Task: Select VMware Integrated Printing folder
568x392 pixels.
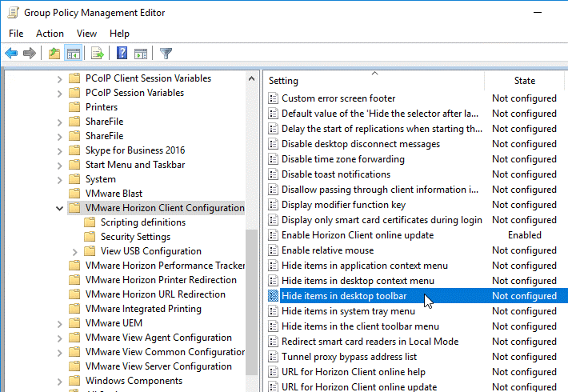Action: pos(143,309)
